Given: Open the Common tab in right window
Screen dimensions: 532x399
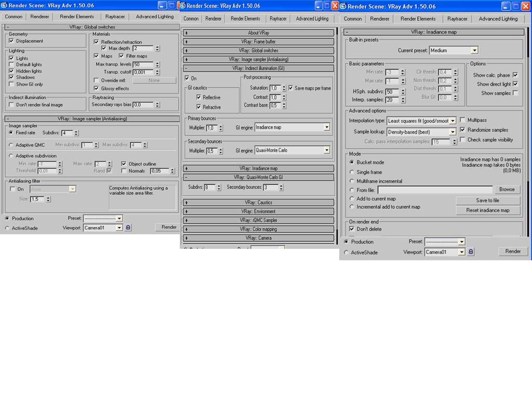Looking at the screenshot, I should 353,19.
